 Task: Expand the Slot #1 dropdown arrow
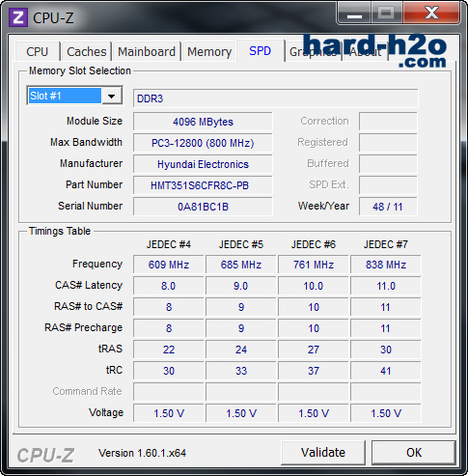pos(112,96)
